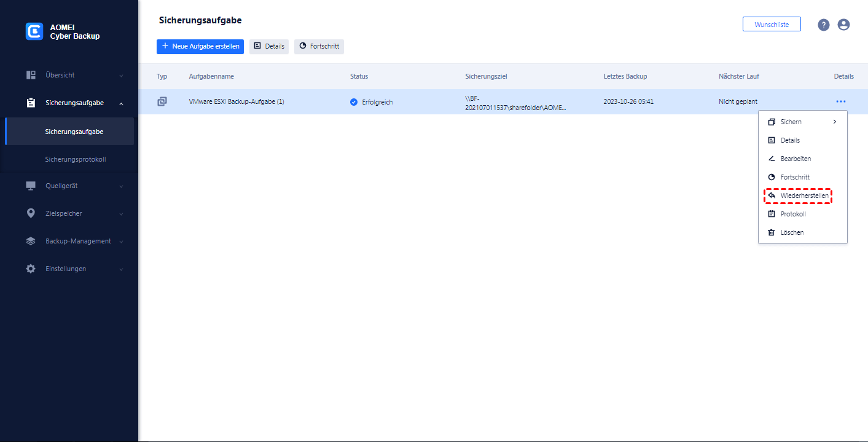Image resolution: width=868 pixels, height=442 pixels.
Task: Click the Bearbeiten pencil icon in context menu
Action: coord(772,159)
